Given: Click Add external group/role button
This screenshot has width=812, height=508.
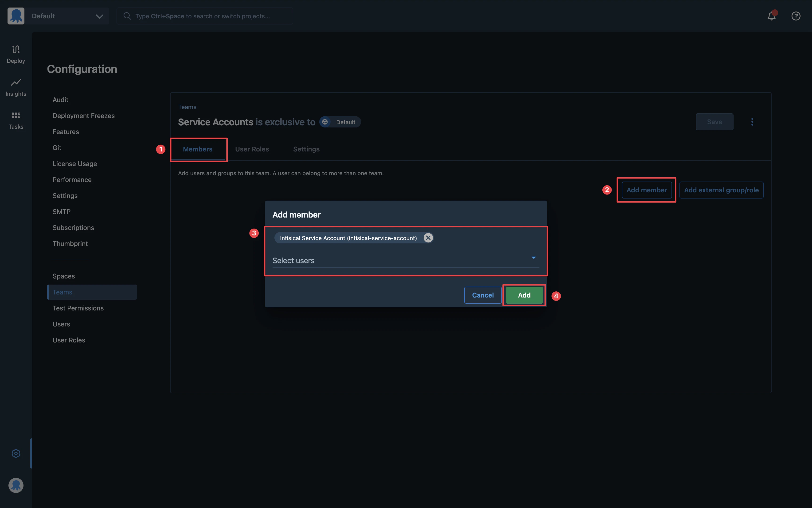Looking at the screenshot, I should click(x=721, y=190).
